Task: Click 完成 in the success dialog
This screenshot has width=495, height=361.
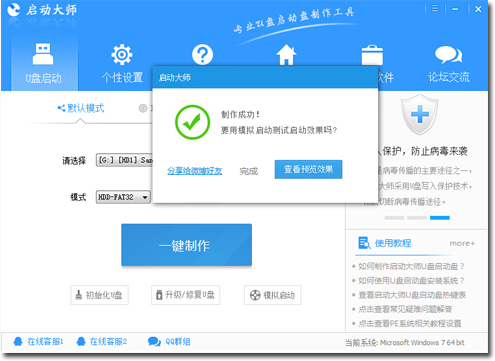Action: 249,171
